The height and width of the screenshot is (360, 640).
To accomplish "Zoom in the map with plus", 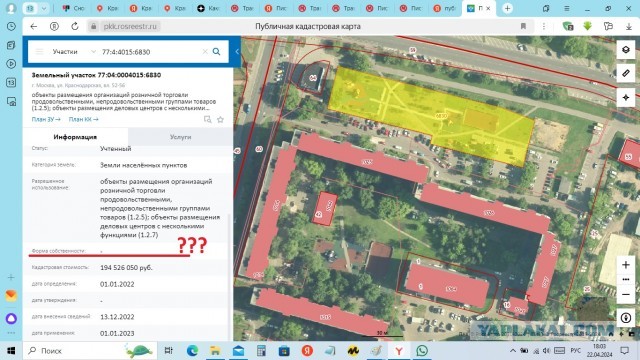I will click(x=626, y=264).
